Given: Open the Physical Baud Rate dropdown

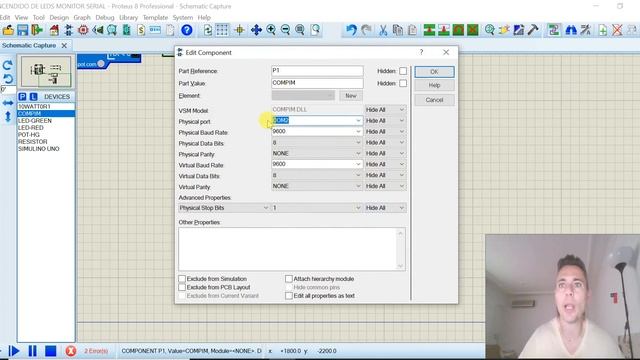Looking at the screenshot, I should click(358, 131).
